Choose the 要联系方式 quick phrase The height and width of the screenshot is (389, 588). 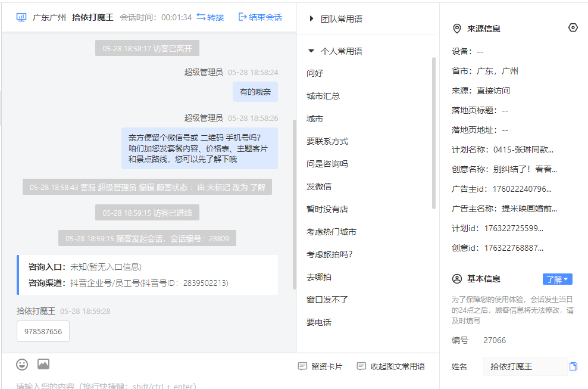tap(327, 141)
